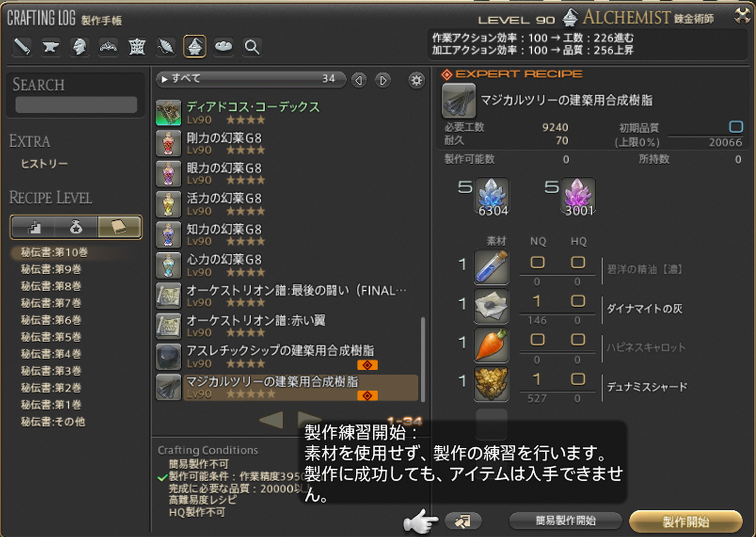Select the Blacksmith anvil class icon
Image resolution: width=756 pixels, height=537 pixels.
coord(51,47)
